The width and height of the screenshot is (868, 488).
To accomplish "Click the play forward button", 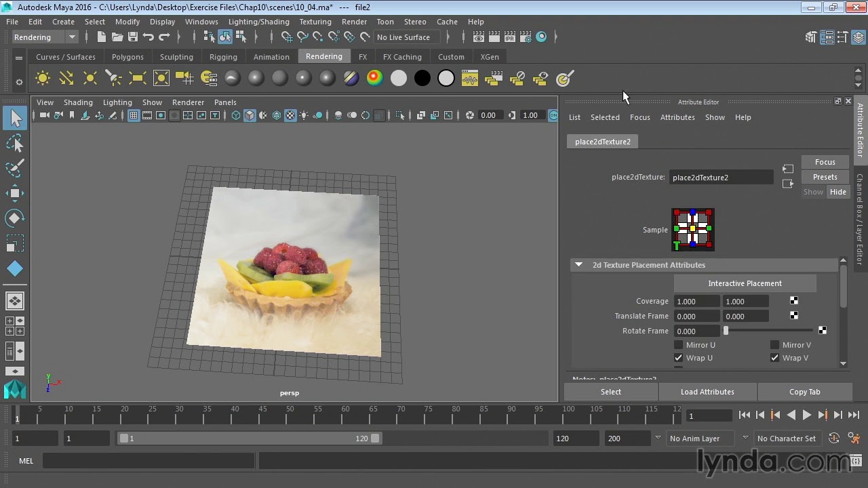I will (x=806, y=415).
